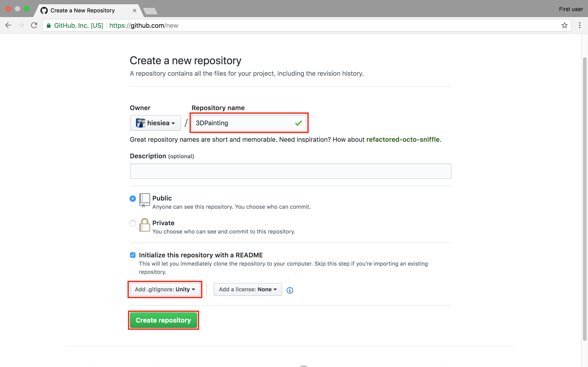Click the license info icon
The image size is (588, 367).
289,290
